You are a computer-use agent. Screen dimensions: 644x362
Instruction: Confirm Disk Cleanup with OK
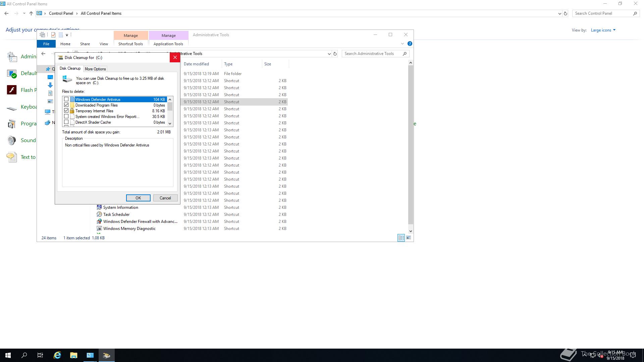[x=138, y=198]
